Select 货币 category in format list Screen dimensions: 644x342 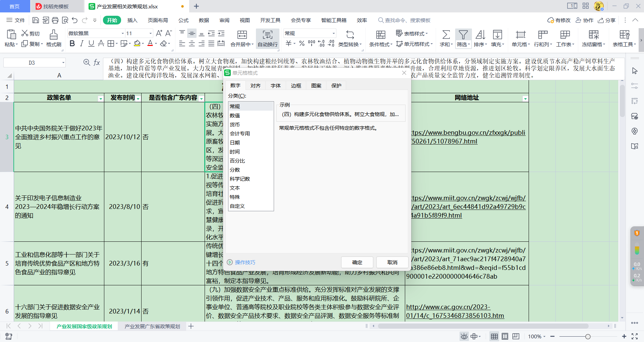pos(251,124)
